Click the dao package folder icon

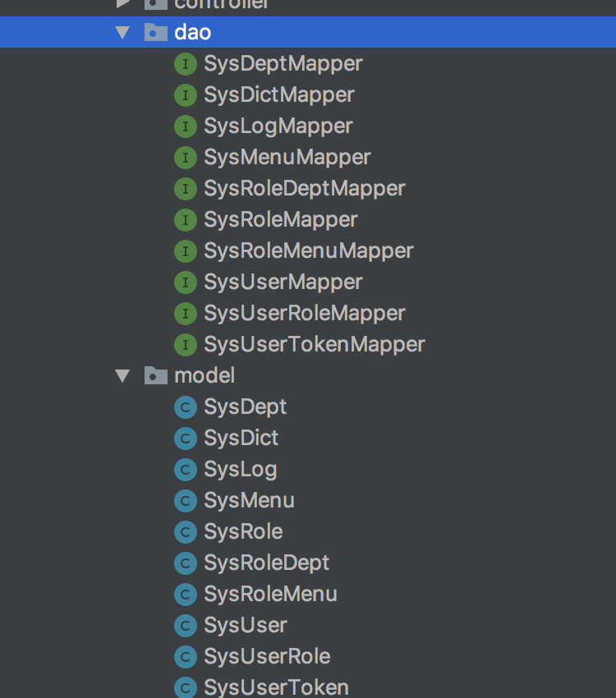point(155,33)
